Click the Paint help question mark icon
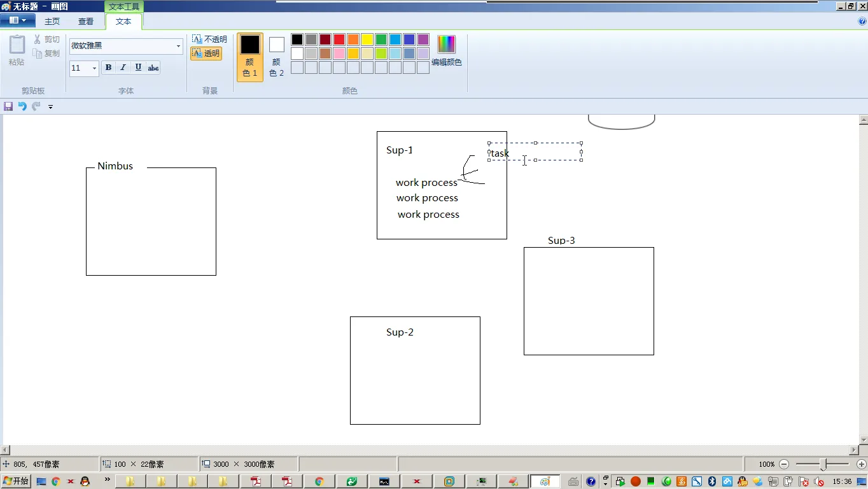Viewport: 868px width, 489px height. (x=862, y=21)
